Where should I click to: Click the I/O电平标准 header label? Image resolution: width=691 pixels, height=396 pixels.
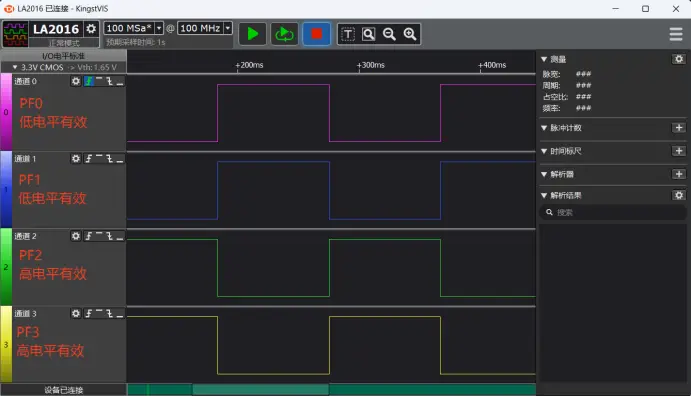click(x=63, y=56)
